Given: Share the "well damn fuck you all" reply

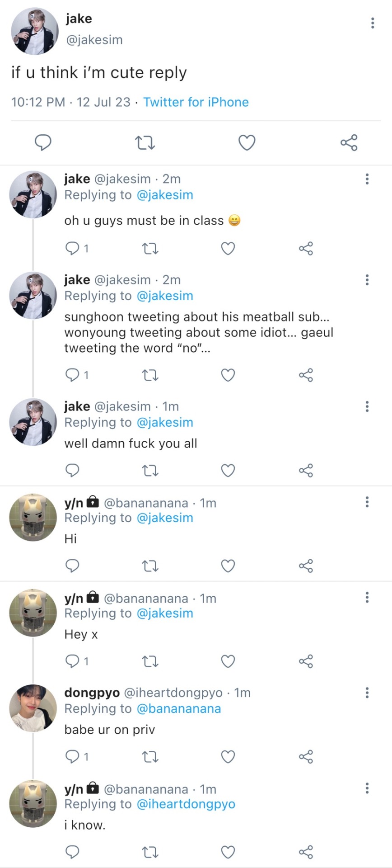Looking at the screenshot, I should tap(306, 471).
